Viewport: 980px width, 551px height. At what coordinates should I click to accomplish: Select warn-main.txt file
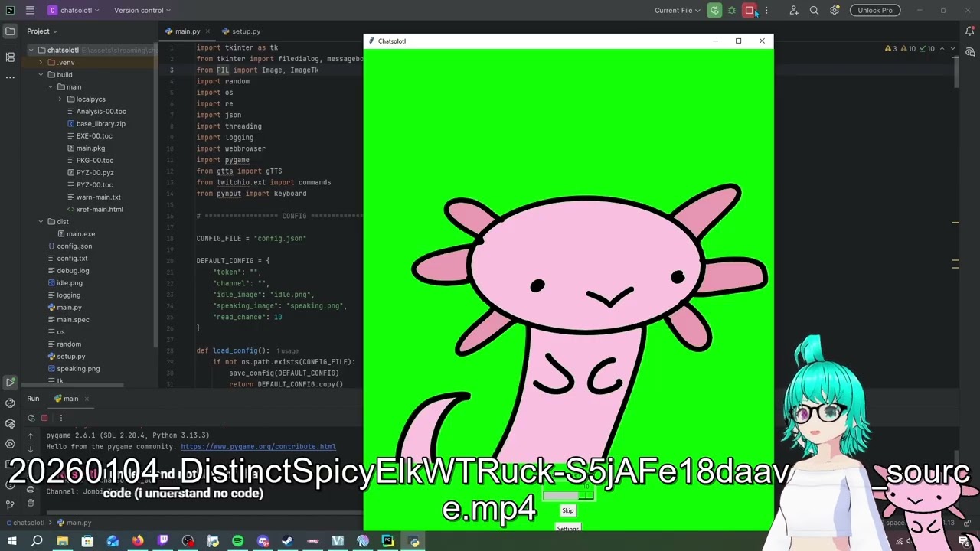[93, 197]
